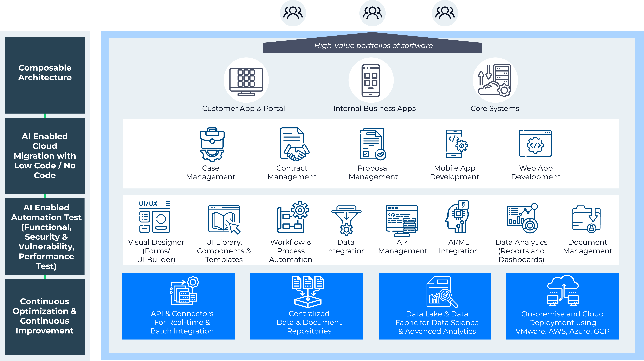Click the leftmost user group icon

point(293,13)
